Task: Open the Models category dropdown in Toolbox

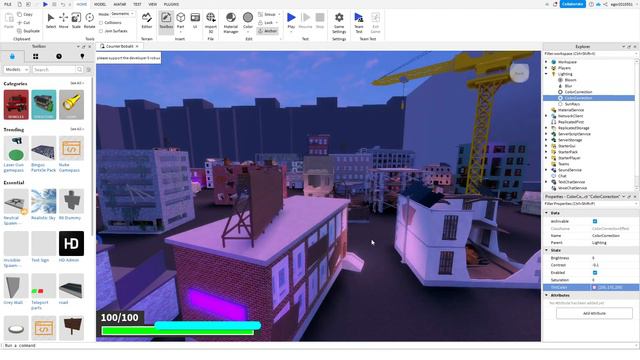Action: click(16, 70)
